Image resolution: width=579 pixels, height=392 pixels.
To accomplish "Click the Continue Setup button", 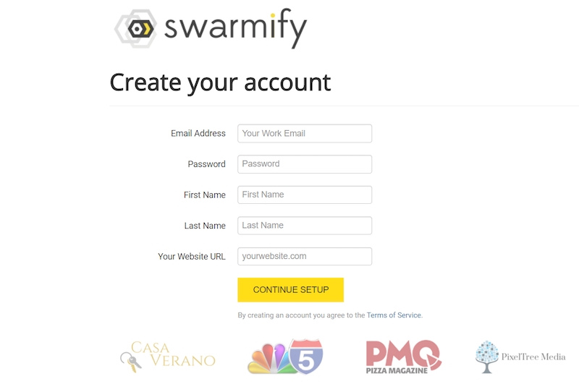I will 291,290.
